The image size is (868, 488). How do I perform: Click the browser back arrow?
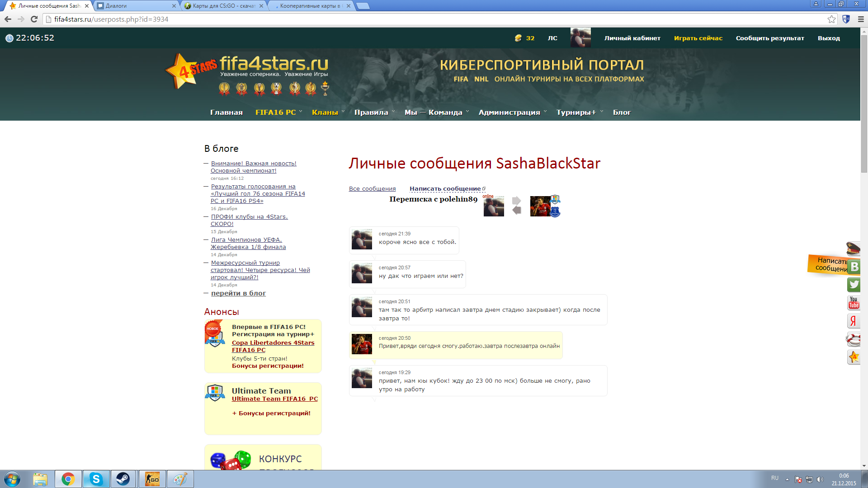[8, 19]
